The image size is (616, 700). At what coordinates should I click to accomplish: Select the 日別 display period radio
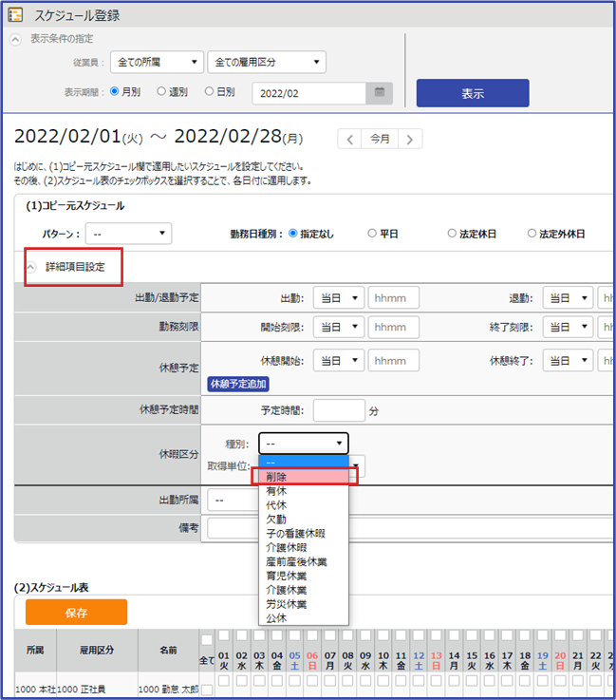tap(209, 91)
